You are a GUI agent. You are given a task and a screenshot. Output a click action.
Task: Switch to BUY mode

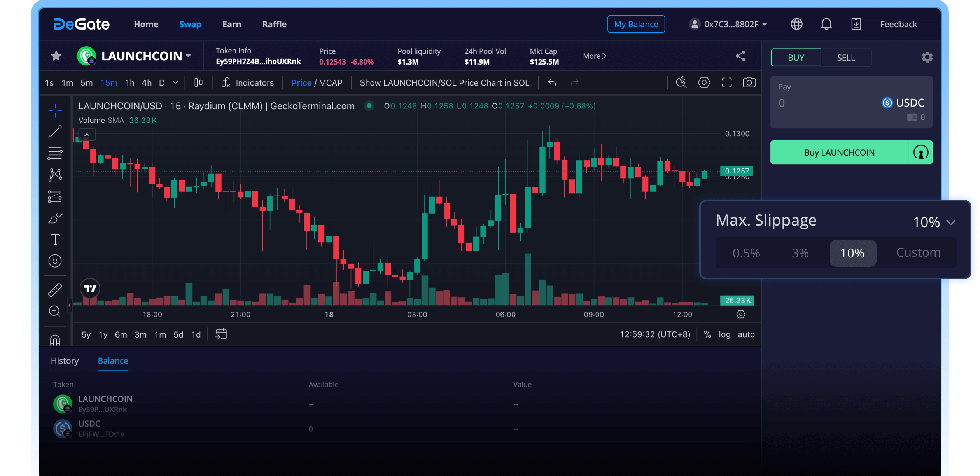(796, 58)
